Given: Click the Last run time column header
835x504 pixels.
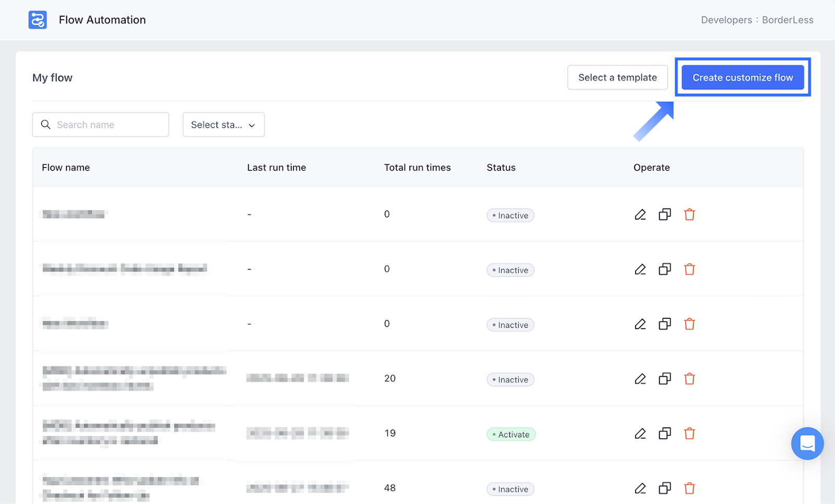Looking at the screenshot, I should point(276,167).
